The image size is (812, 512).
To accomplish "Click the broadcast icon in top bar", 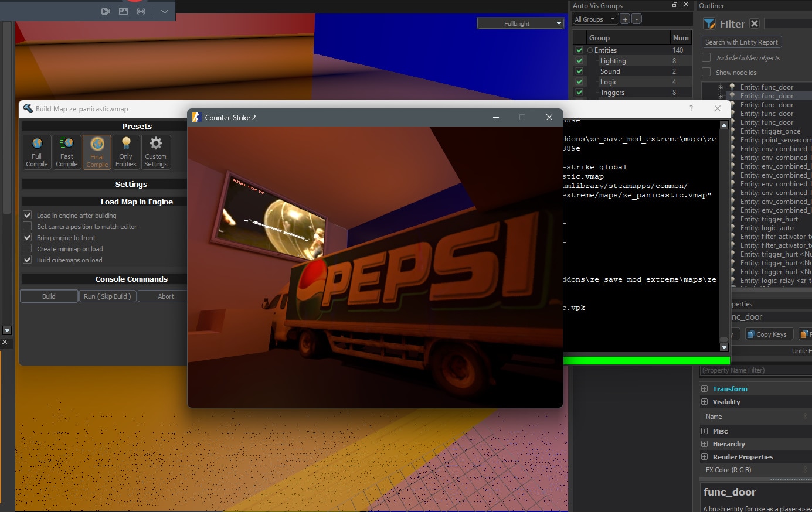I will point(141,11).
